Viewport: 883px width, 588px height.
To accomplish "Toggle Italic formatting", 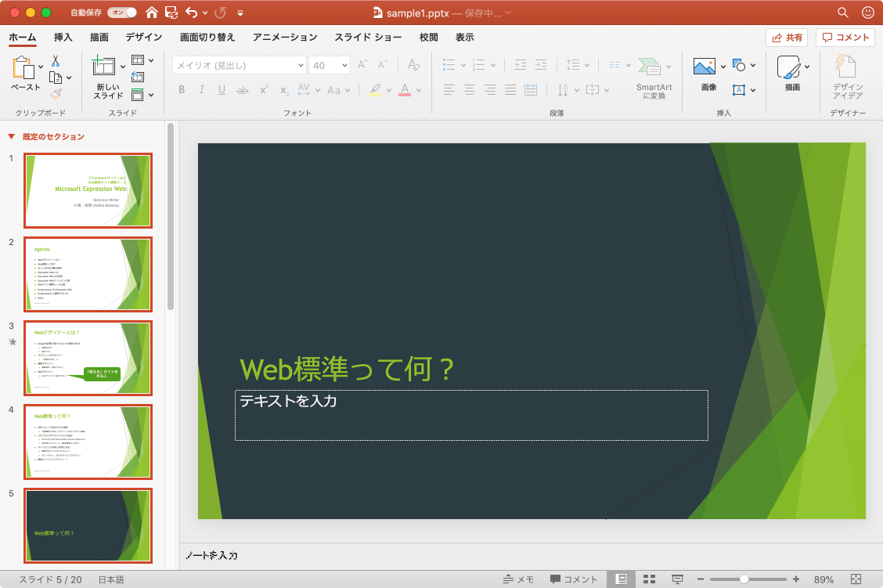I will [x=202, y=89].
